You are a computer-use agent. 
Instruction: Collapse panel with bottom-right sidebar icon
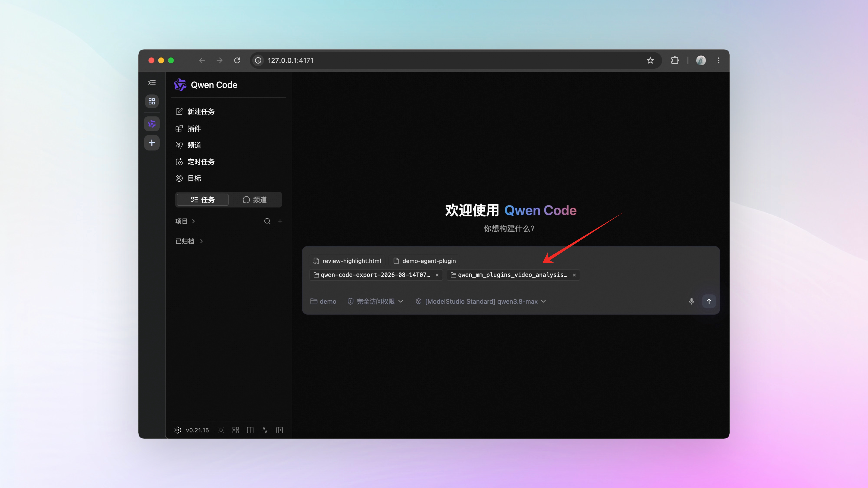click(x=279, y=430)
